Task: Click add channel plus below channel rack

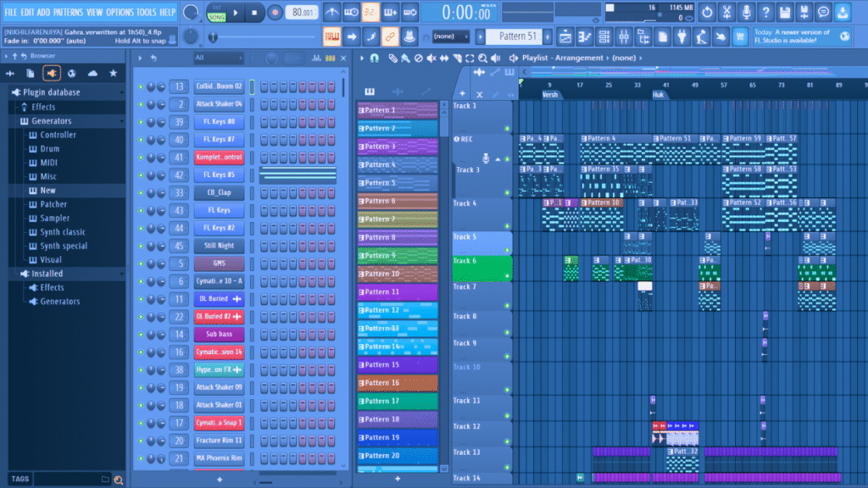Action: (x=220, y=480)
